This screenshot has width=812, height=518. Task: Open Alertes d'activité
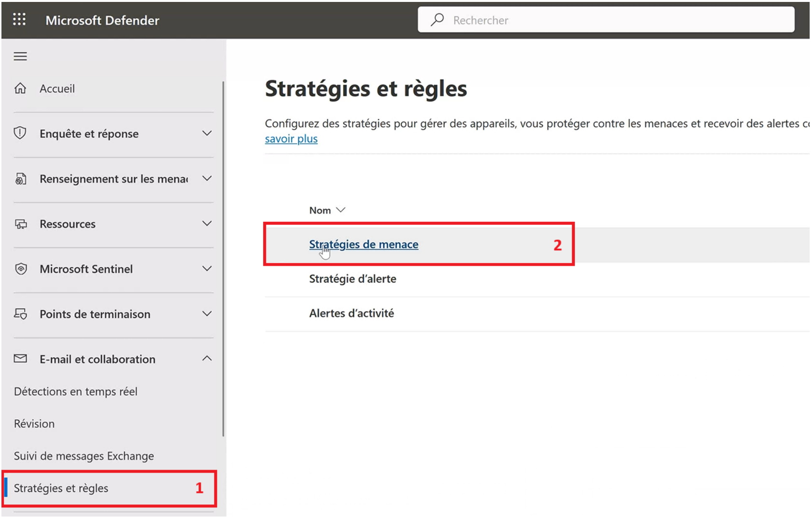(x=351, y=313)
